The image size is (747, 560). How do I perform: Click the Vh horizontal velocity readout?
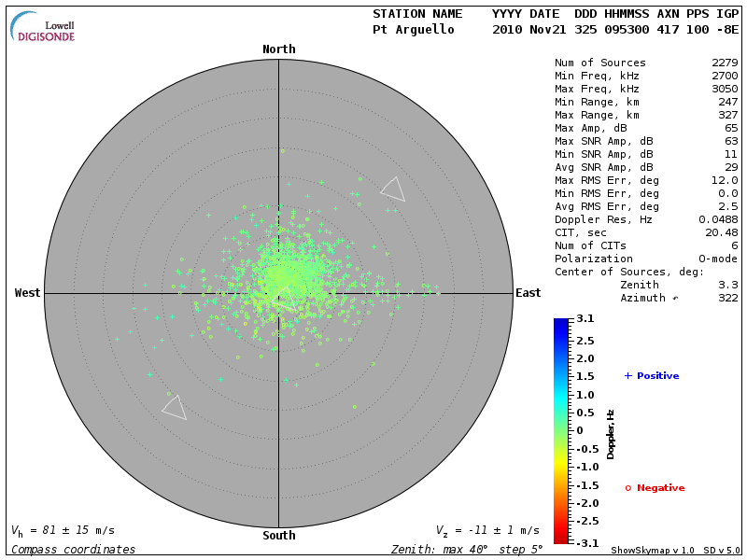pyautogui.click(x=62, y=530)
